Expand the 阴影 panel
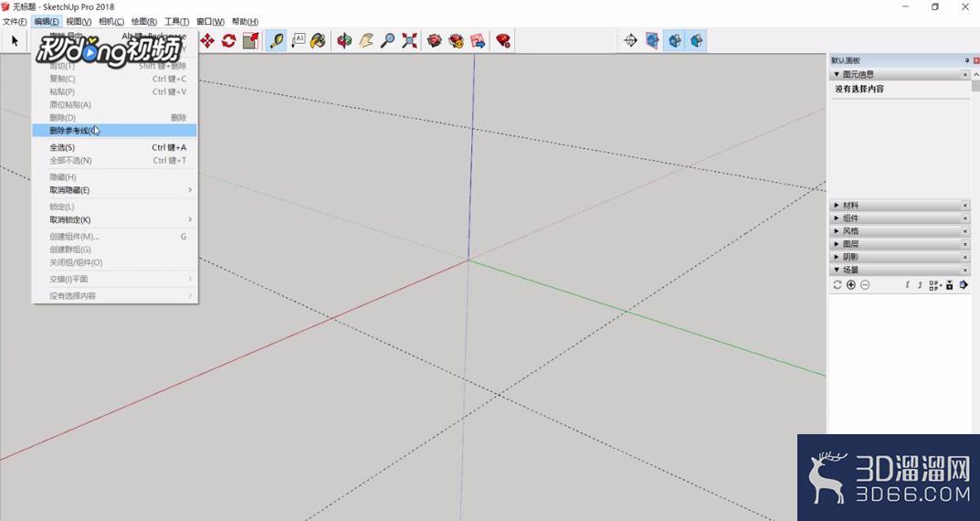980x521 pixels. (837, 257)
